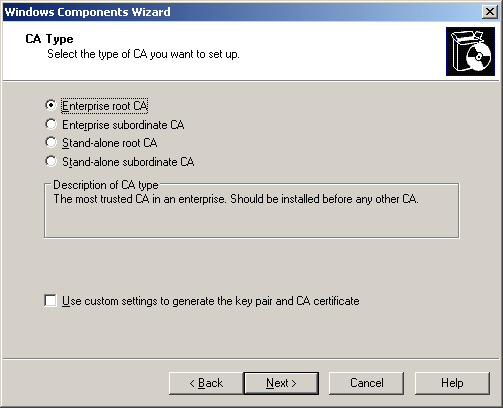Proceed with the Next button
Screen dimensions: 503x408
click(x=281, y=383)
